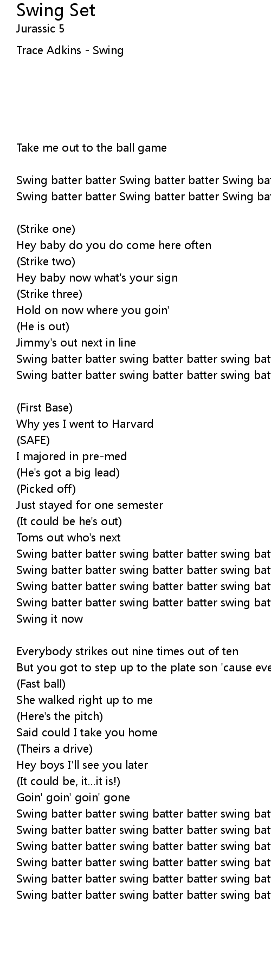Select the '(First Base)' lyric line

[44, 408]
